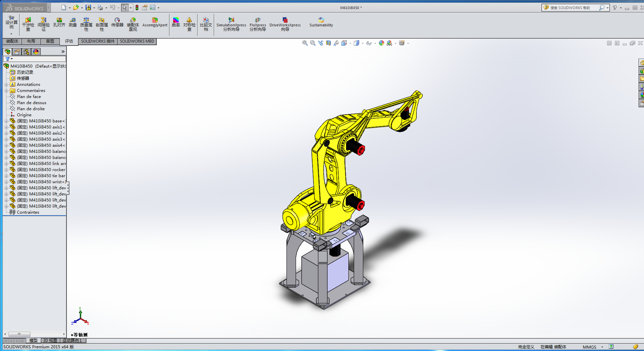
Task: Open the Sustainability tool
Action: click(x=320, y=24)
